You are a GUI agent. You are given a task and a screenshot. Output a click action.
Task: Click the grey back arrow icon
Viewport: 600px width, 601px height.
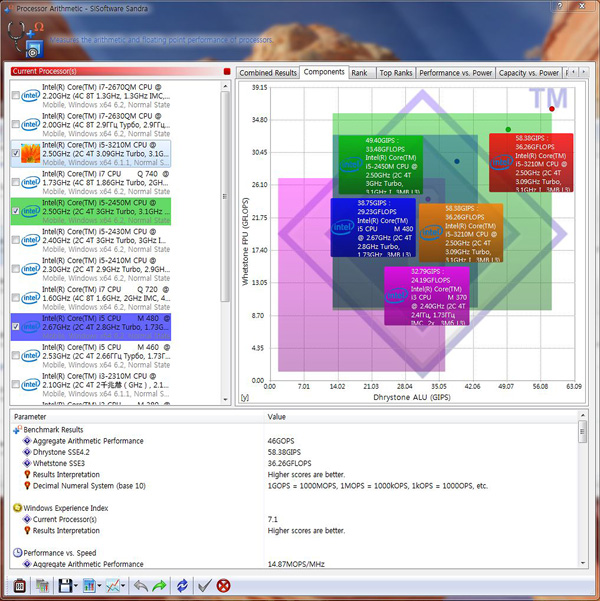point(141,586)
